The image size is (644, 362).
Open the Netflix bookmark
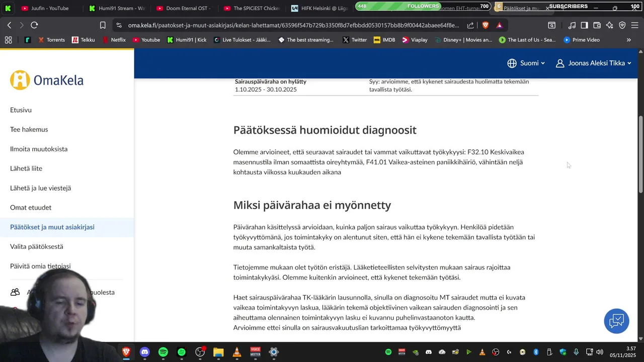(114, 40)
